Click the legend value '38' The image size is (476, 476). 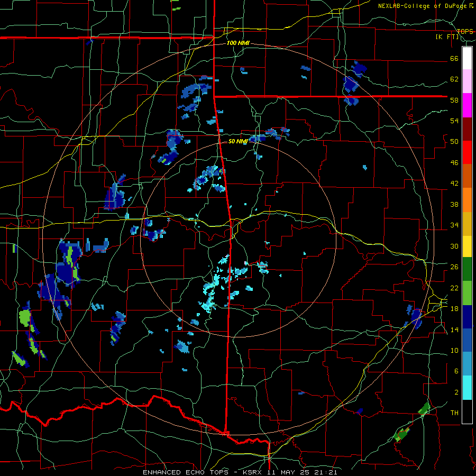pos(454,204)
